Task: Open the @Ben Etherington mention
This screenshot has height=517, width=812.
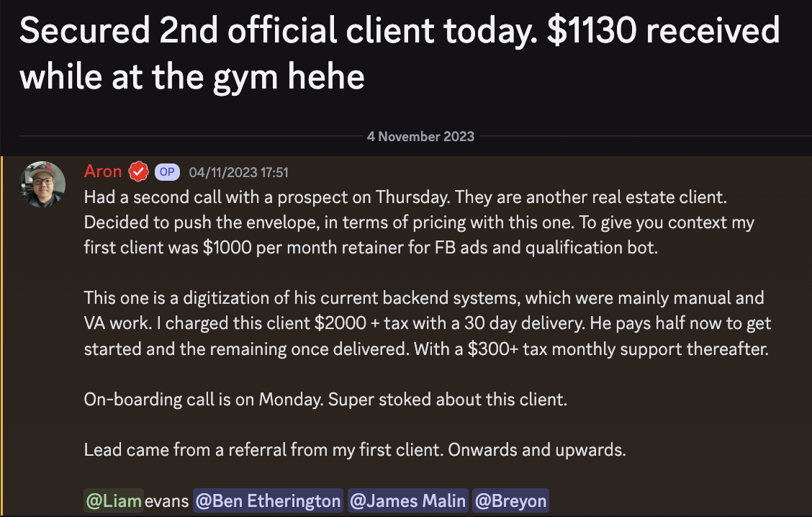Action: click(269, 501)
